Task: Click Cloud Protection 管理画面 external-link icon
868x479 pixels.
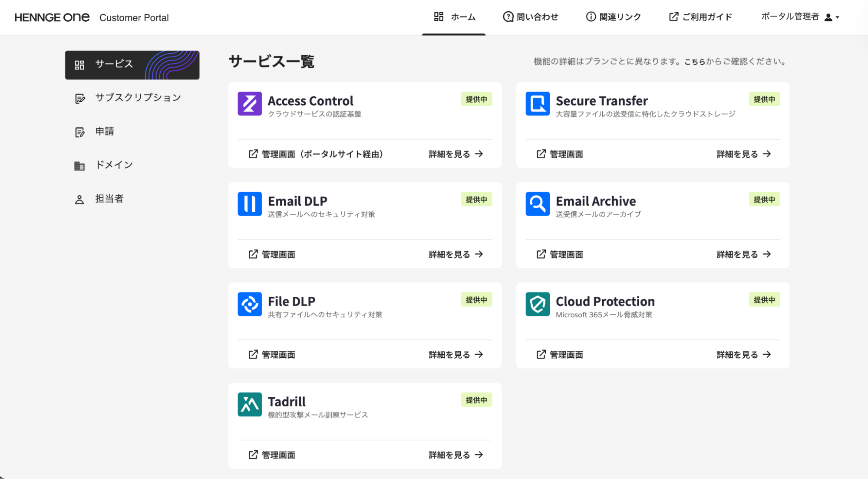Action: 541,355
